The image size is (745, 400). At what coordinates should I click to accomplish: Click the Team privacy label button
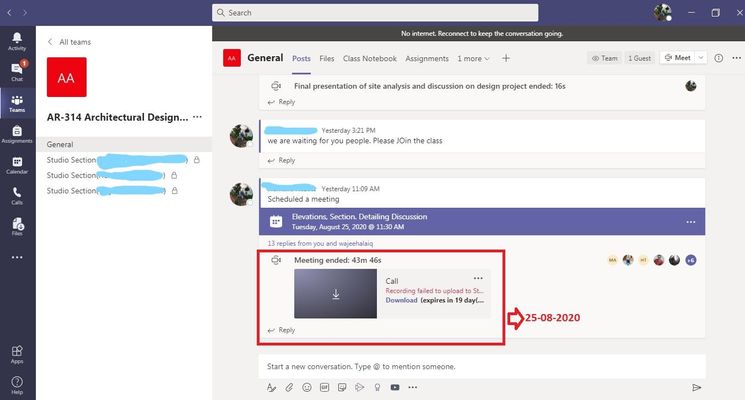click(605, 58)
